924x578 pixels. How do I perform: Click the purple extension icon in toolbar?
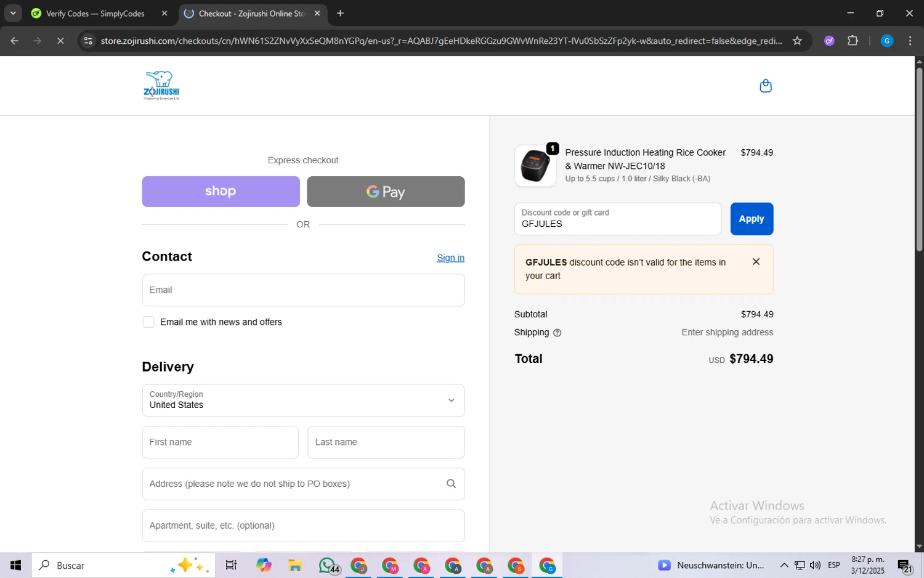[829, 41]
